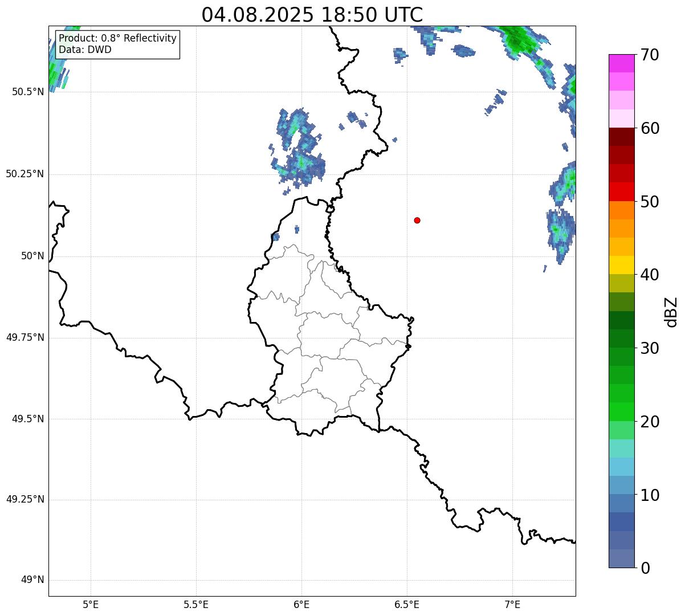Click the 'Product: 0.8° Reflectivity' label

(118, 38)
